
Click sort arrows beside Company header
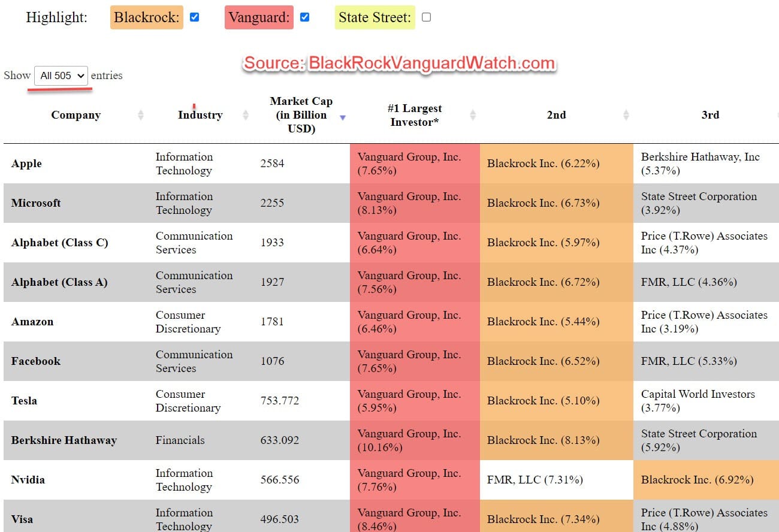[x=141, y=115]
